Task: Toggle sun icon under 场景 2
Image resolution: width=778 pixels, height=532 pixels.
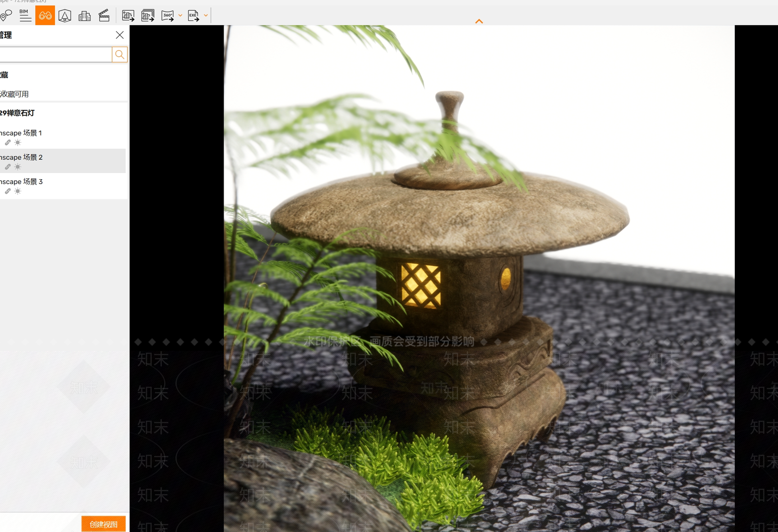Action: tap(18, 167)
